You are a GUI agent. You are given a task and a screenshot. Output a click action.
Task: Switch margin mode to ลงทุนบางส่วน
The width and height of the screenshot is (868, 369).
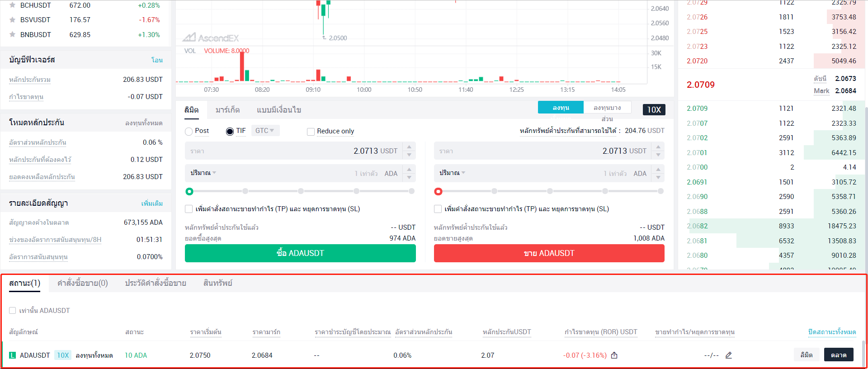607,108
